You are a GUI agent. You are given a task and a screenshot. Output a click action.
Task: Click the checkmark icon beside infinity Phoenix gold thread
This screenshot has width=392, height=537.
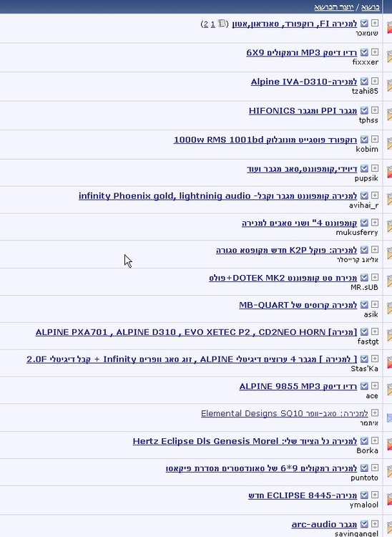coord(364,196)
